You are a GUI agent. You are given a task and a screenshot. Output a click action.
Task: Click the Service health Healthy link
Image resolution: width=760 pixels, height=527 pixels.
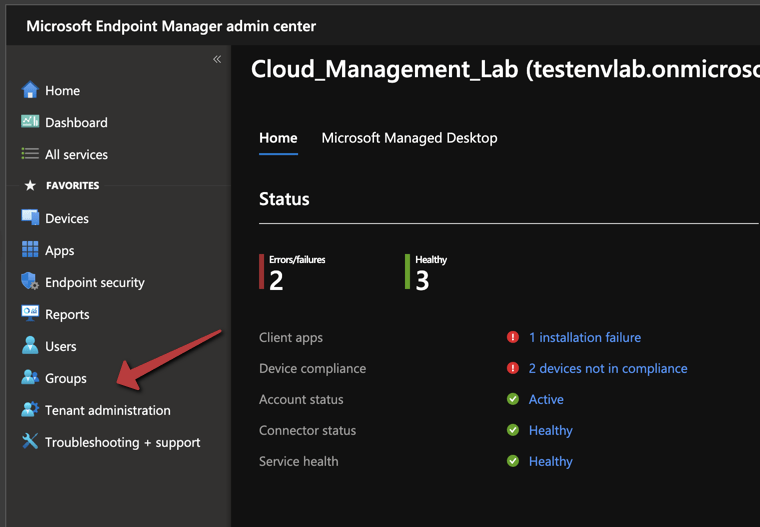click(x=550, y=461)
